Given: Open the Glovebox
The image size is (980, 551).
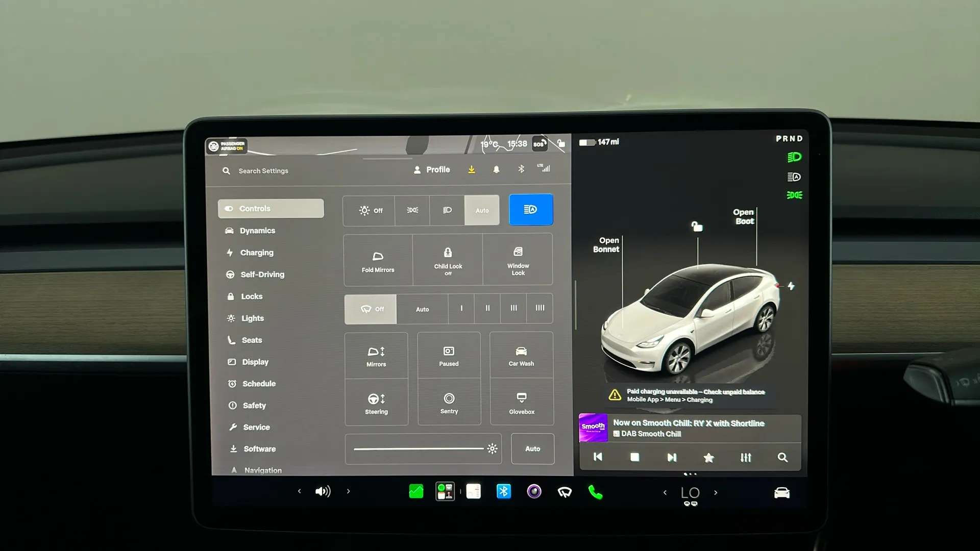Looking at the screenshot, I should [x=521, y=403].
